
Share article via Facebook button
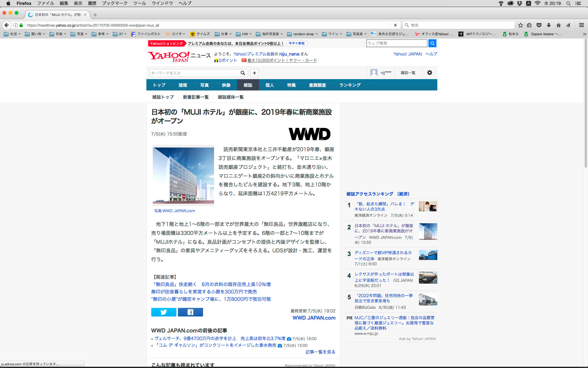coord(190,312)
